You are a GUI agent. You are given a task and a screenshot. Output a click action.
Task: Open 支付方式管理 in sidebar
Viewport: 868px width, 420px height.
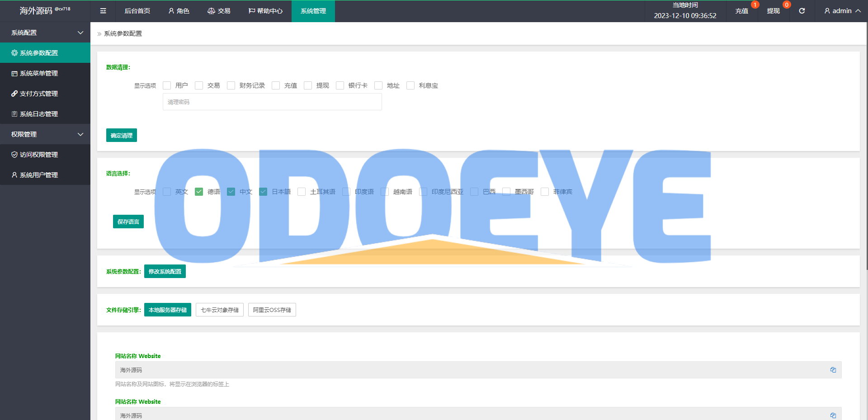pyautogui.click(x=45, y=94)
